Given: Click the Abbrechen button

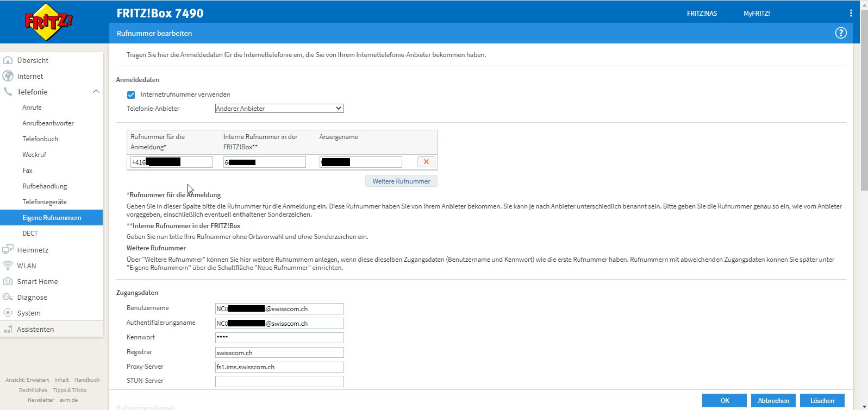Looking at the screenshot, I should click(x=773, y=401).
